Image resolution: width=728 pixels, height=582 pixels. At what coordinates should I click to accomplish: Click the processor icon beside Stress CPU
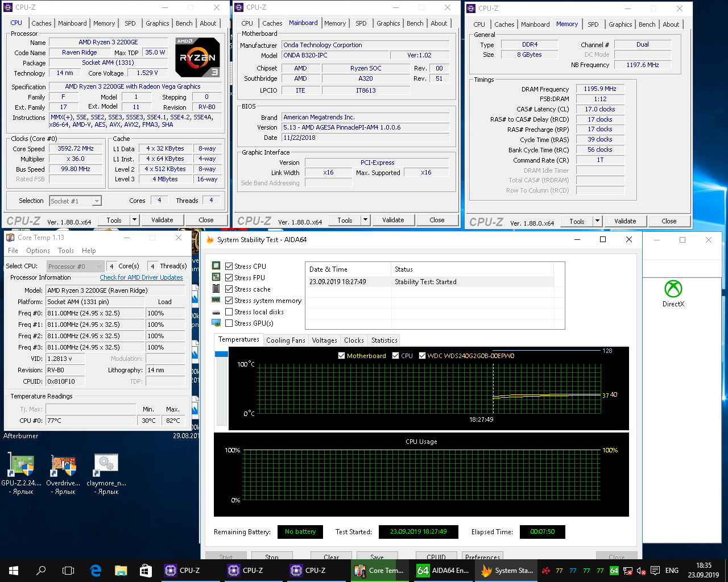(216, 266)
